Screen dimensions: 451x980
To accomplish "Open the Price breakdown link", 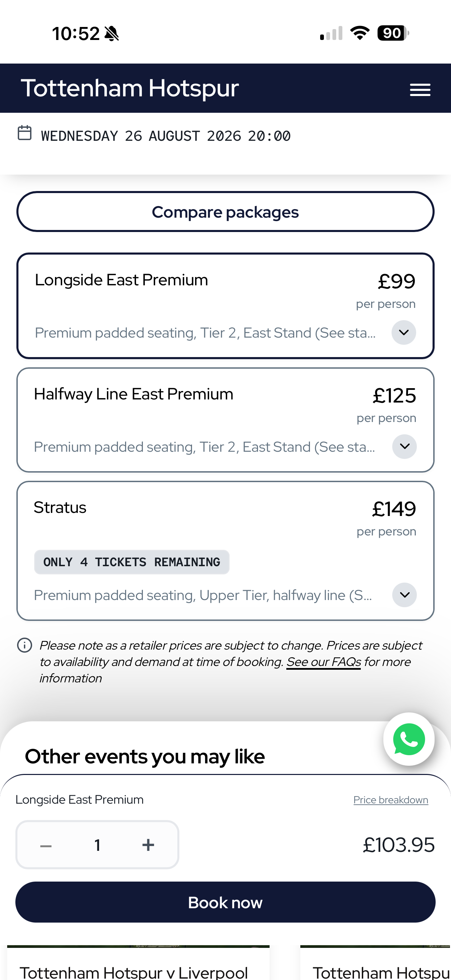I will pos(391,800).
